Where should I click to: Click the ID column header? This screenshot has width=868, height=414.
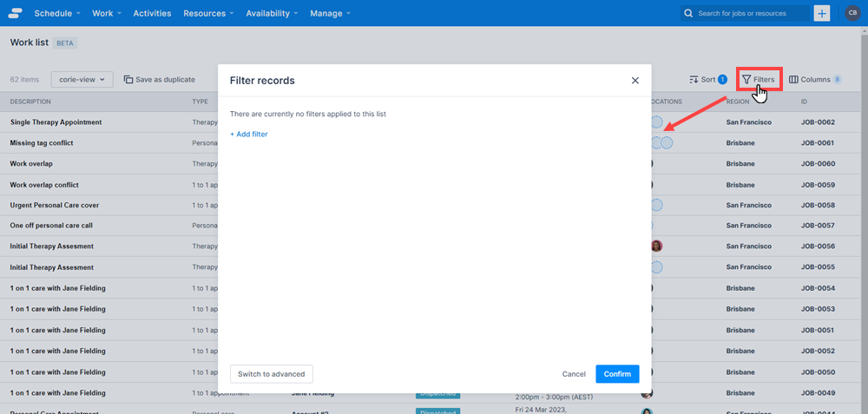804,102
